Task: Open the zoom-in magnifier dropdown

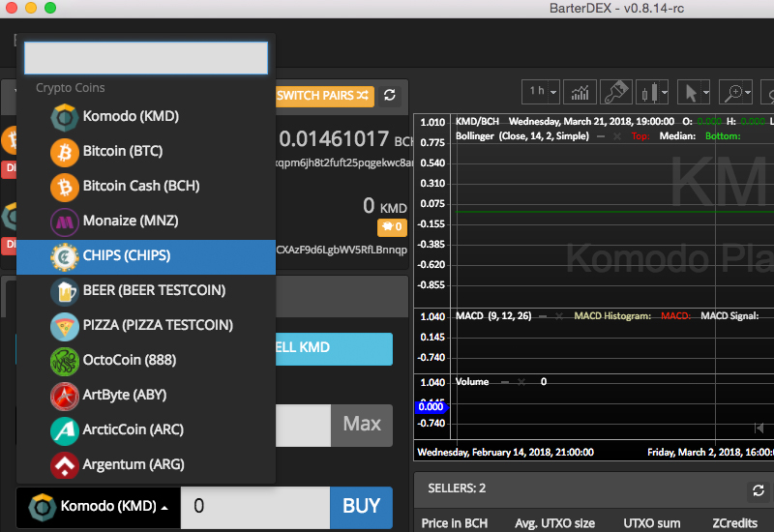Action: 735,91
